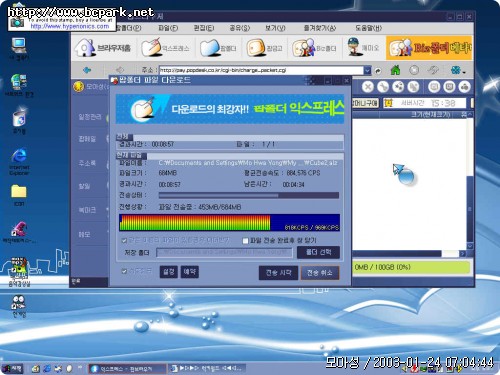Open the Internet Explorer desktop icon
The width and height of the screenshot is (500, 375).
(19, 162)
